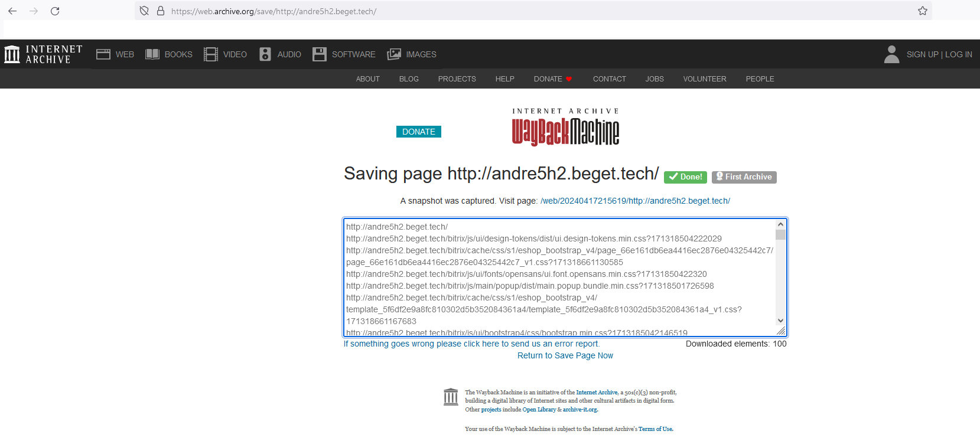Click the first listed URL http://andre5h2.beget.tech/
This screenshot has height=441, width=980.
coord(397,227)
